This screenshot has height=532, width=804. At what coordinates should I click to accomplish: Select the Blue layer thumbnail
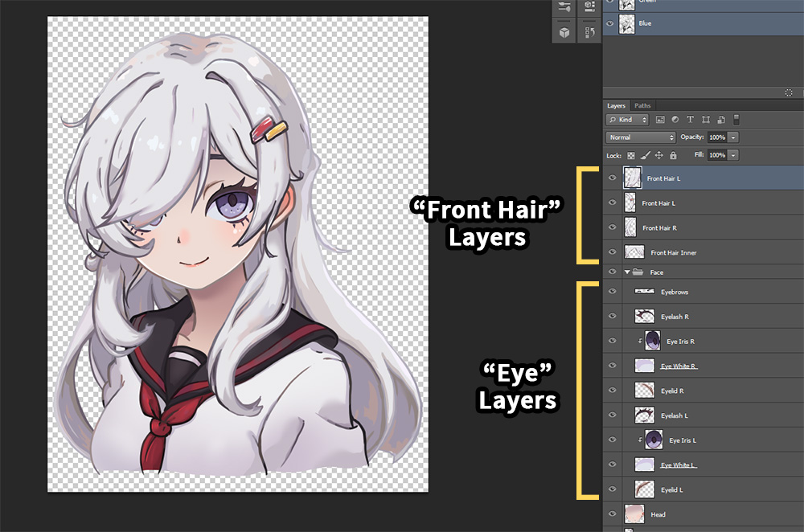[x=626, y=23]
